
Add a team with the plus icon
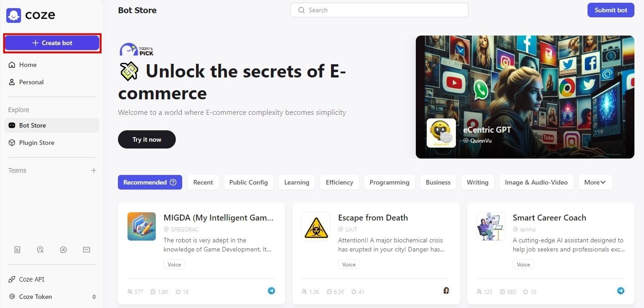[94, 170]
